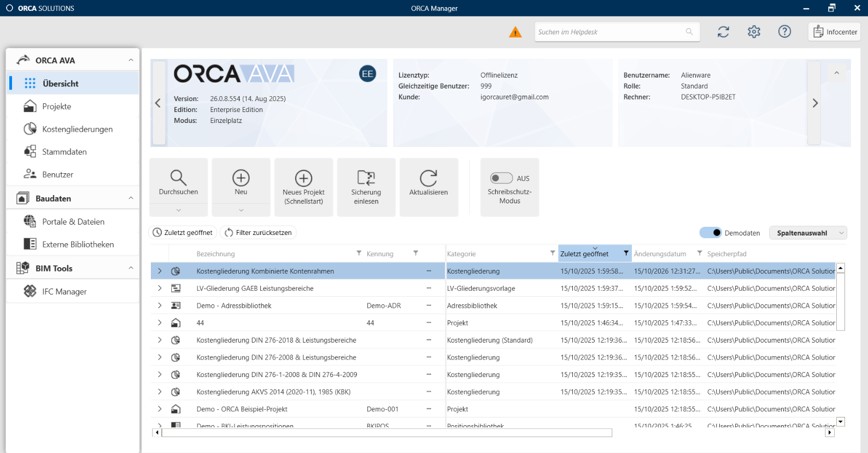Click the Suchen im Helpdesk search field
Screen dimensions: 868x453
tap(609, 32)
